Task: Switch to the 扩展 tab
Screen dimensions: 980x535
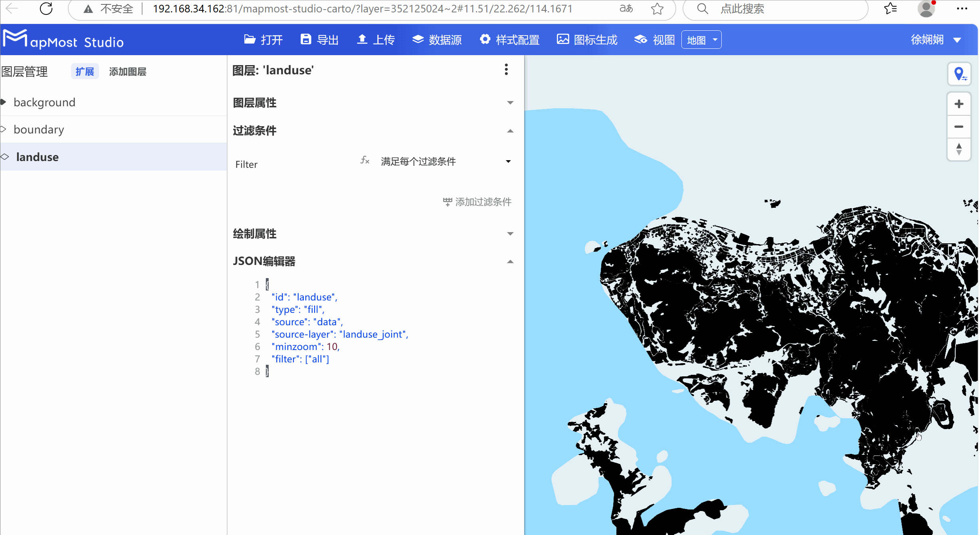Action: 84,71
